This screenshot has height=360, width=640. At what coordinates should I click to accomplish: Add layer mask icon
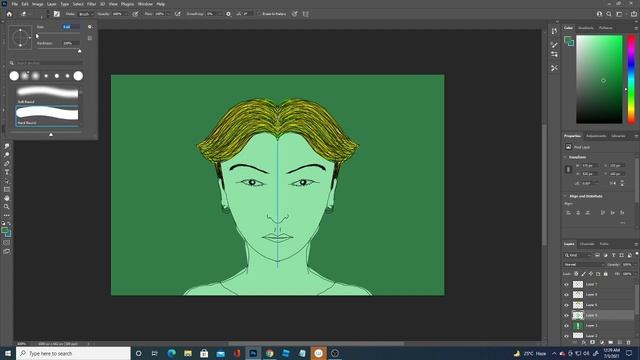(x=593, y=342)
